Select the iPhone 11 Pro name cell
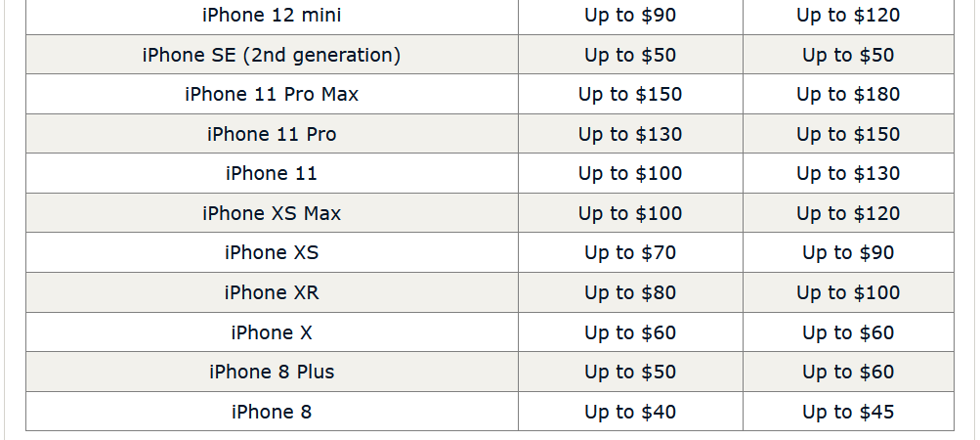 272,135
